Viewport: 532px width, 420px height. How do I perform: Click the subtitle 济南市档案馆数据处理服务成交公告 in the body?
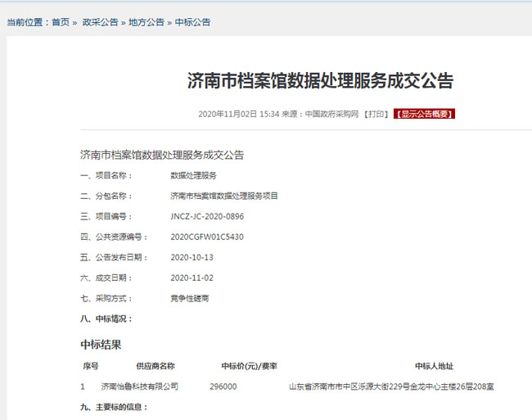[x=162, y=155]
